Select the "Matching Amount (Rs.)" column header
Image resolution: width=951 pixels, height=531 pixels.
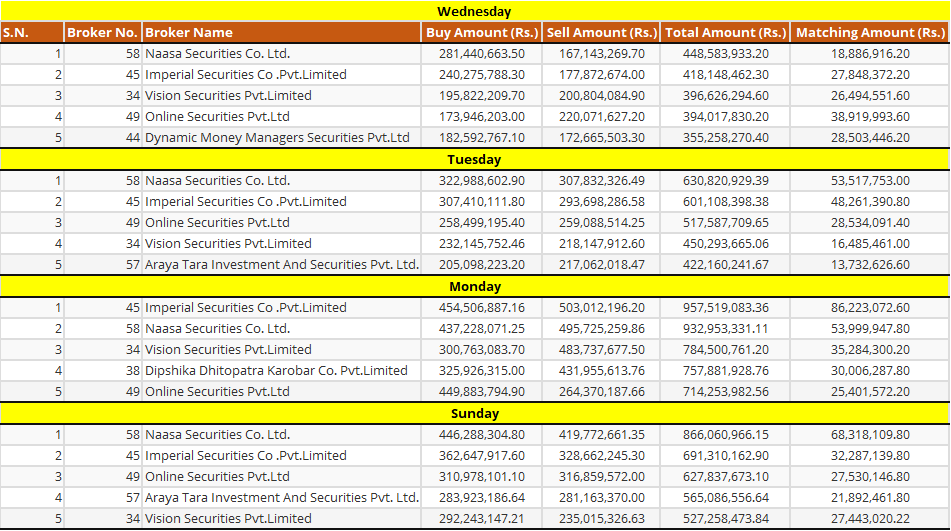click(x=869, y=32)
